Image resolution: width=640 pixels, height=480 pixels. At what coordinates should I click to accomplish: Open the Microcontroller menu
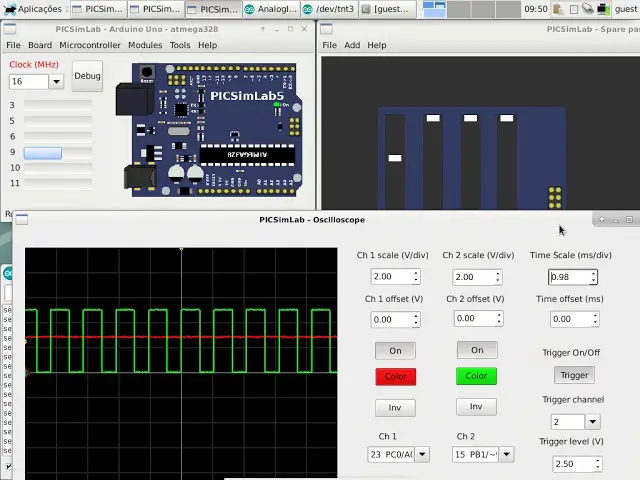click(x=90, y=45)
